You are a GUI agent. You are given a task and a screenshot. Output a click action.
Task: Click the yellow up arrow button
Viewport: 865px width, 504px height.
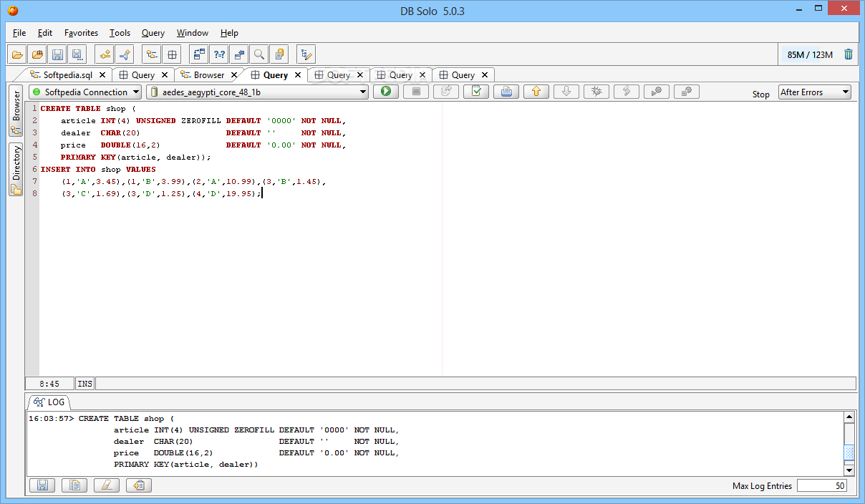[536, 92]
